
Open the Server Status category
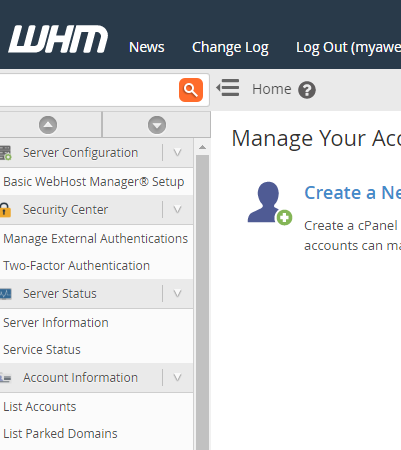point(60,294)
